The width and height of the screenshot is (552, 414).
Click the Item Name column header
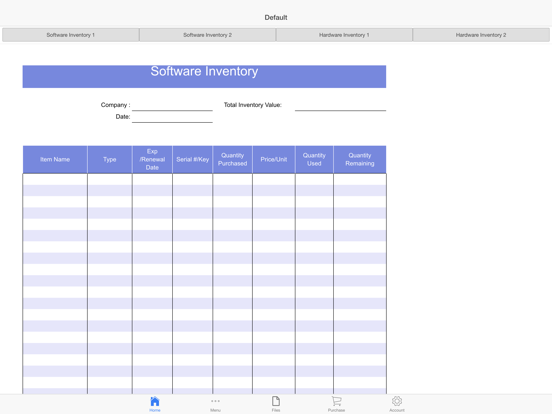pos(55,159)
